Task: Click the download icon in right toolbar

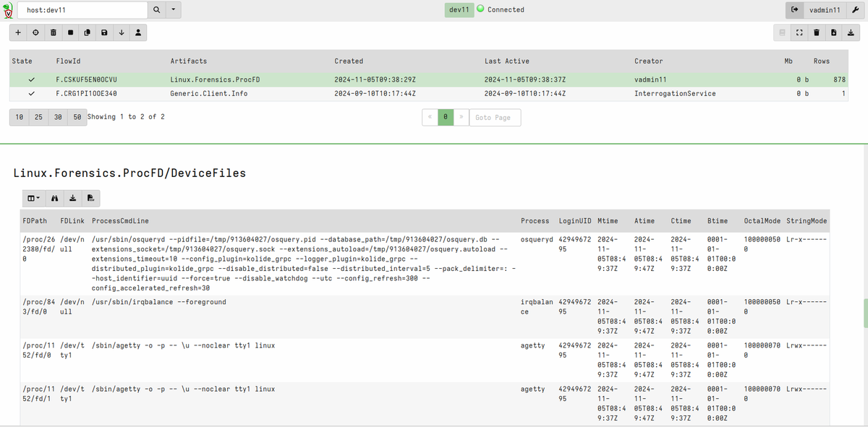Action: [x=851, y=33]
